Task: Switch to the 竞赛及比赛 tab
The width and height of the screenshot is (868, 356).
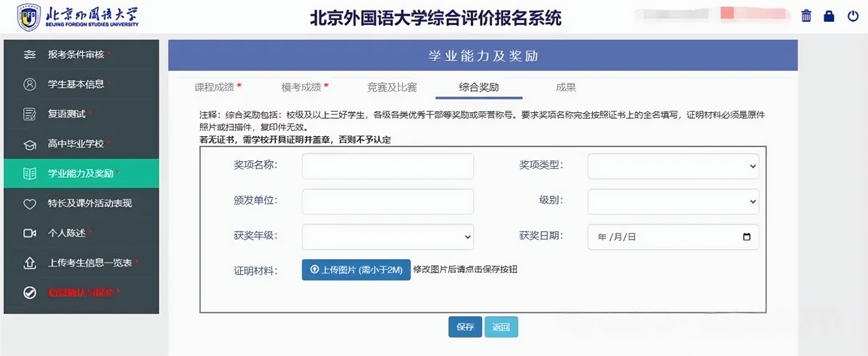Action: (392, 87)
